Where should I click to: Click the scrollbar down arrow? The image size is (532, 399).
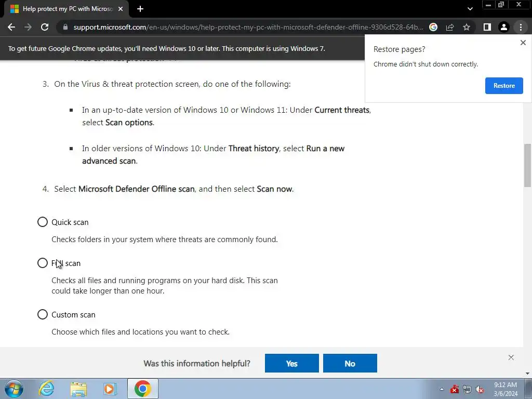point(527,374)
